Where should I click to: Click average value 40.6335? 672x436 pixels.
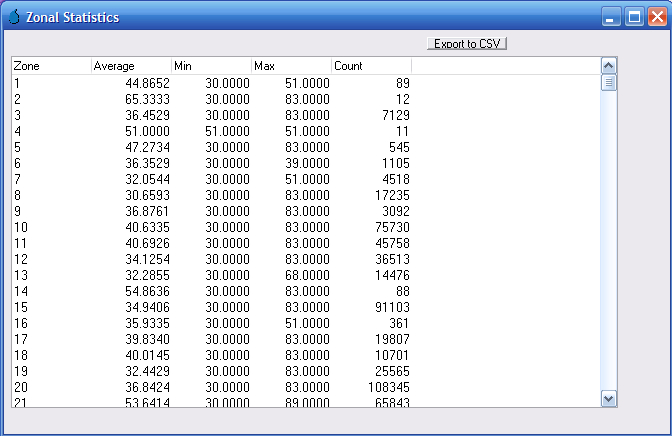(x=147, y=227)
